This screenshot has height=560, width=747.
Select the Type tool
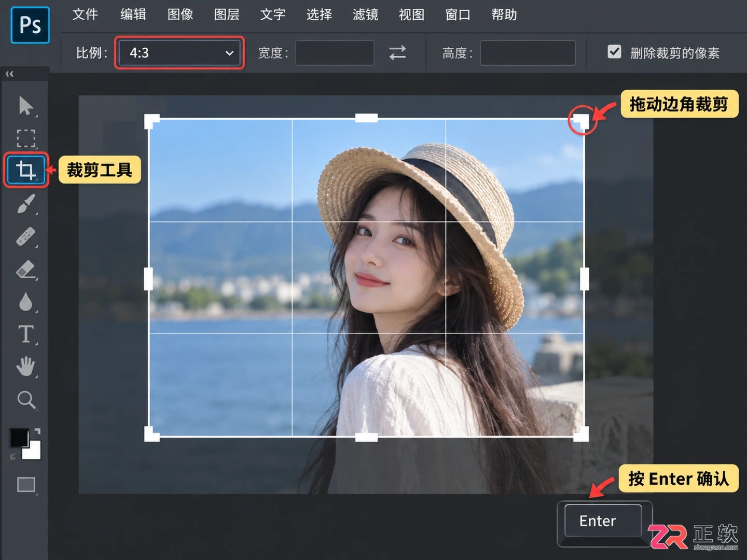click(x=26, y=334)
